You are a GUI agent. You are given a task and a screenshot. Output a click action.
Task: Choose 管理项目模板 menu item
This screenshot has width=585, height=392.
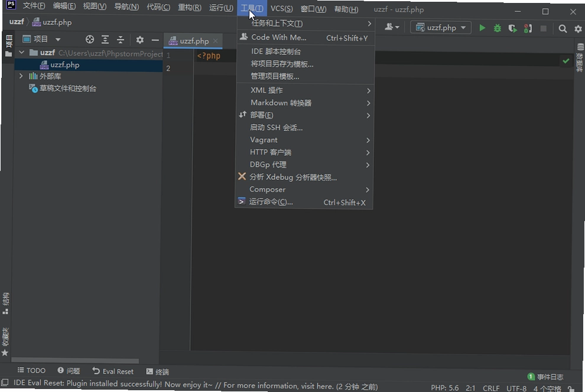tap(305, 76)
